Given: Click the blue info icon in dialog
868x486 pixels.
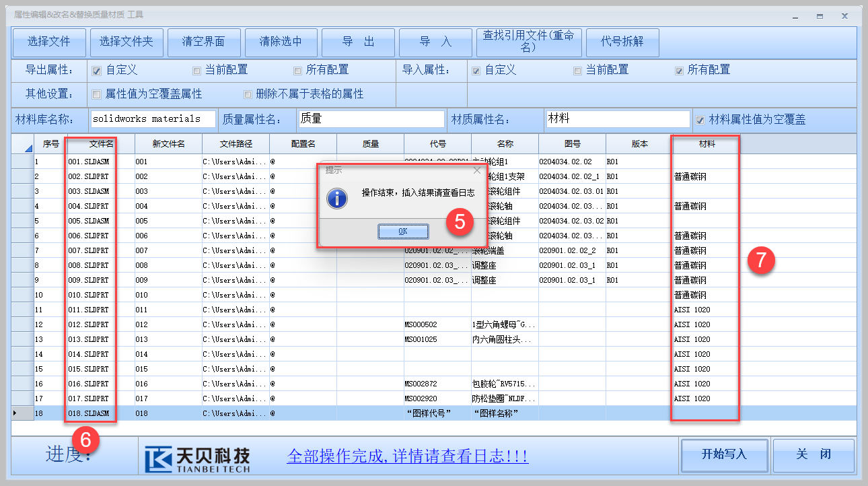Looking at the screenshot, I should (x=336, y=198).
